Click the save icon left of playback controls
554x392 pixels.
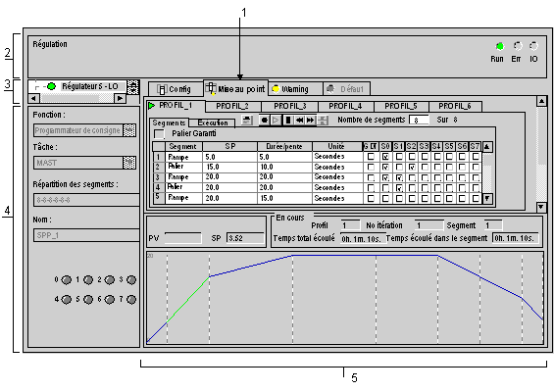(247, 121)
